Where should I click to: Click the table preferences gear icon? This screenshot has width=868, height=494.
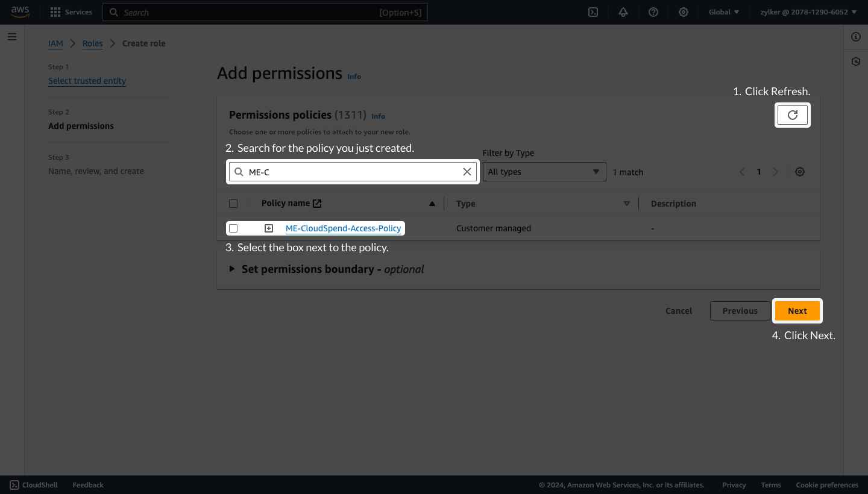point(800,172)
